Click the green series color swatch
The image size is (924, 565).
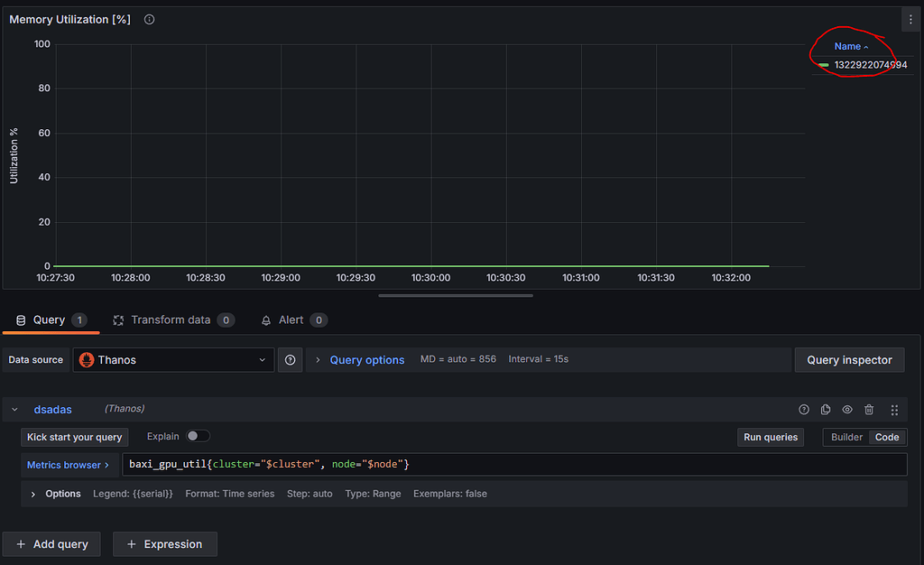pos(823,65)
